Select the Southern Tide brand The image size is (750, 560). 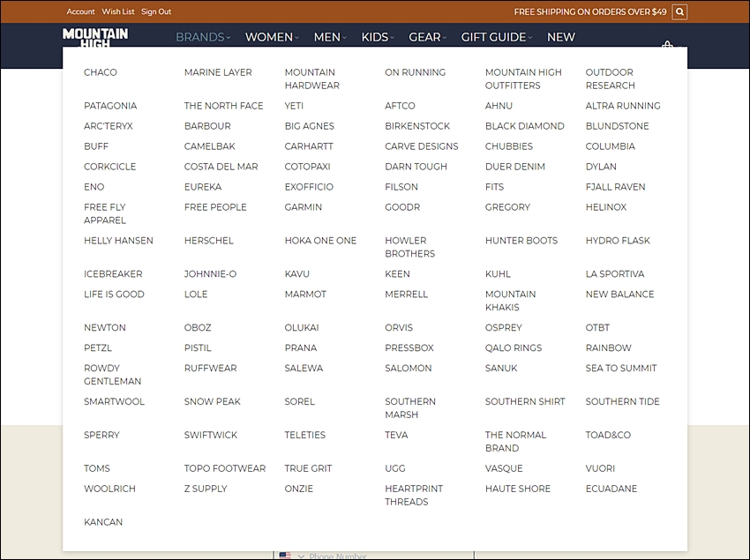[622, 402]
